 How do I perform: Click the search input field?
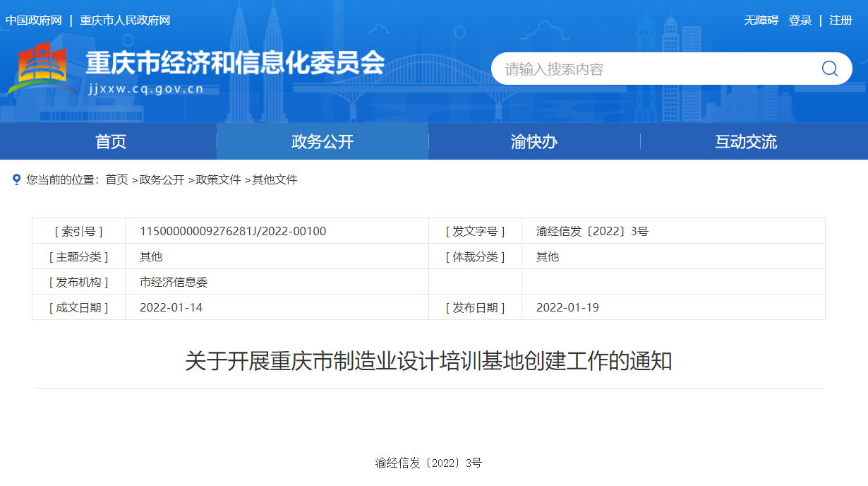point(656,69)
